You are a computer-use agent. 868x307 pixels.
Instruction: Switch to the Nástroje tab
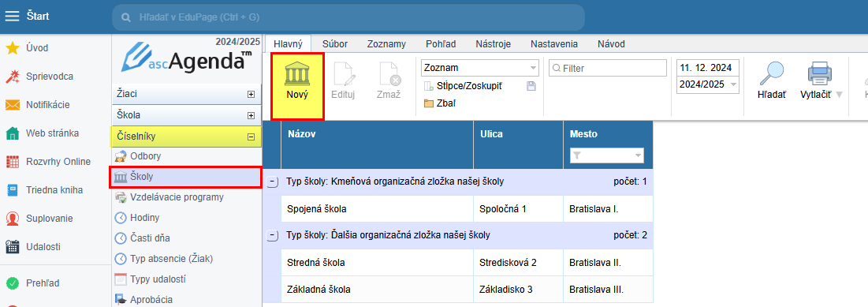tap(493, 43)
